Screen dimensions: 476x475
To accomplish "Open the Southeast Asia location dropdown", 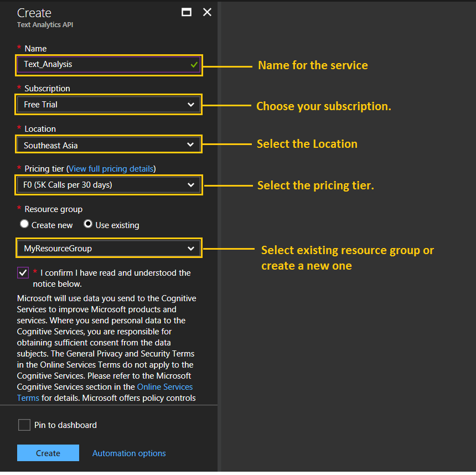I will pos(108,144).
